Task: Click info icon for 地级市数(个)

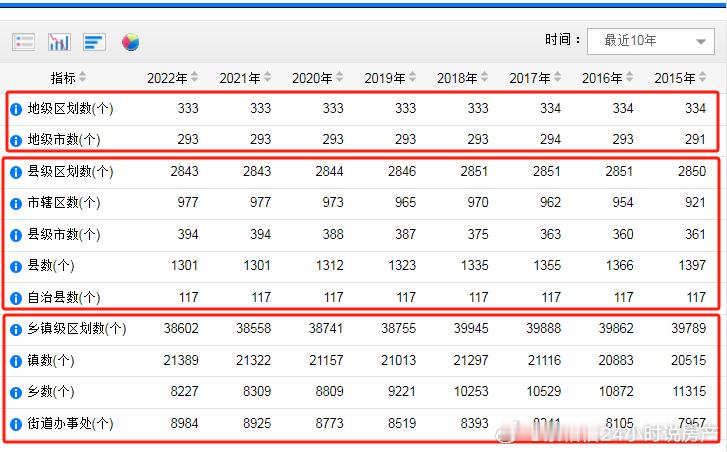Action: [x=16, y=140]
